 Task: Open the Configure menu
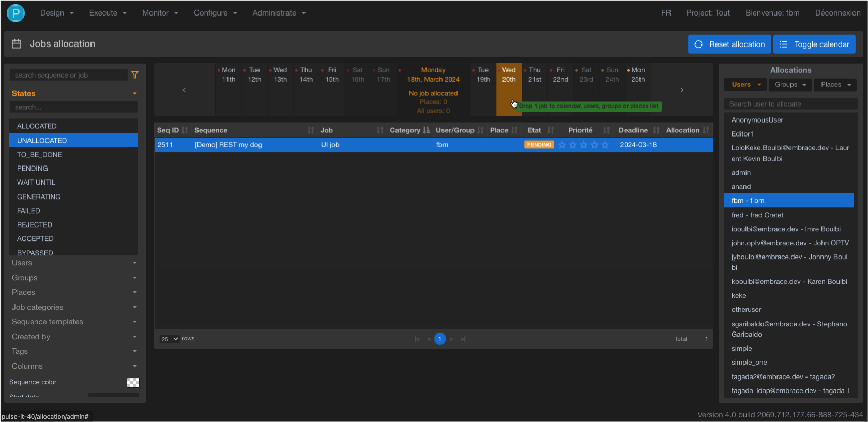(x=215, y=13)
